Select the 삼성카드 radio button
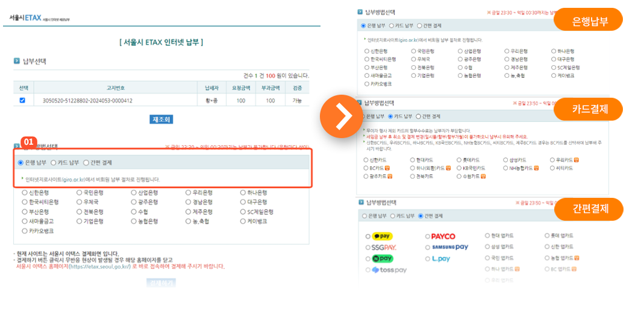Image resolution: width=644 pixels, height=310 pixels. pyautogui.click(x=506, y=160)
